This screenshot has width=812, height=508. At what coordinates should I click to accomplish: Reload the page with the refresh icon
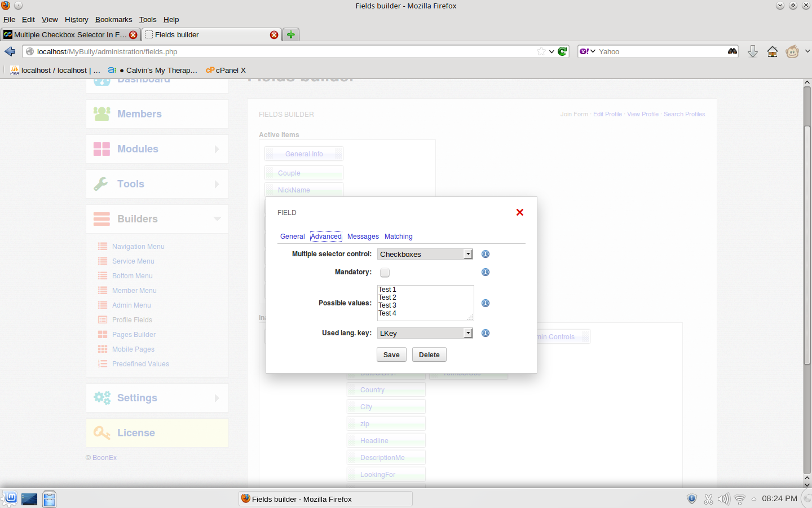562,51
